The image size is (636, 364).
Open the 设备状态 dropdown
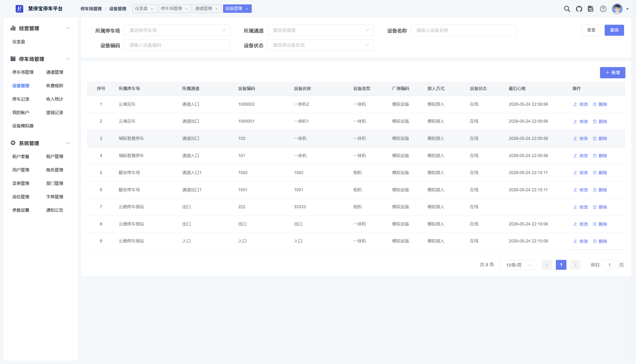click(x=320, y=45)
